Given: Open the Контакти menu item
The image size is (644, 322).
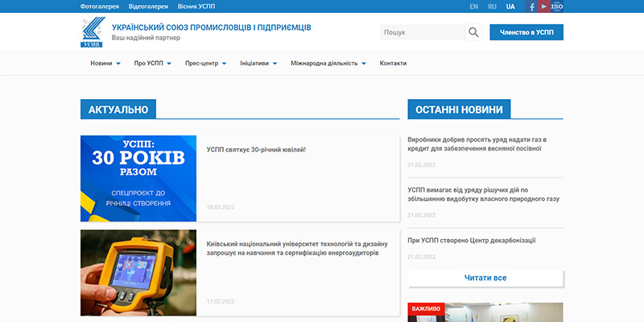Looking at the screenshot, I should point(393,64).
